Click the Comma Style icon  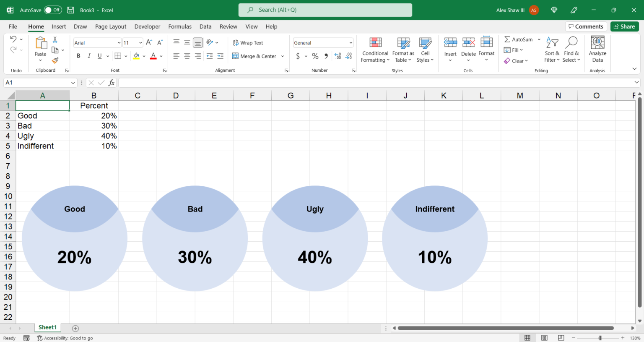point(326,55)
